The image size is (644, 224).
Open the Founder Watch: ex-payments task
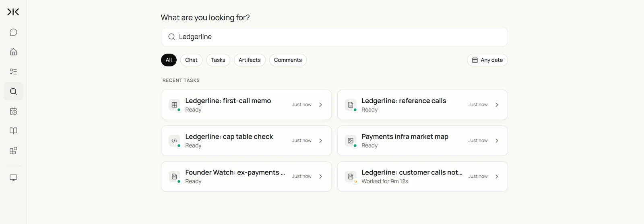click(246, 176)
